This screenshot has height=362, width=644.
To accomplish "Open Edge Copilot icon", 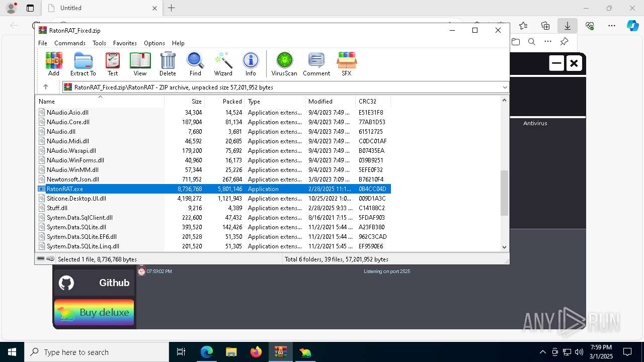I will (x=632, y=26).
